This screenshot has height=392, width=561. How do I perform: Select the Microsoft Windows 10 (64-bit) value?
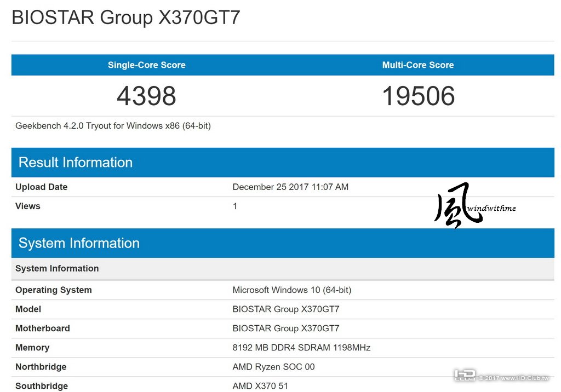292,290
